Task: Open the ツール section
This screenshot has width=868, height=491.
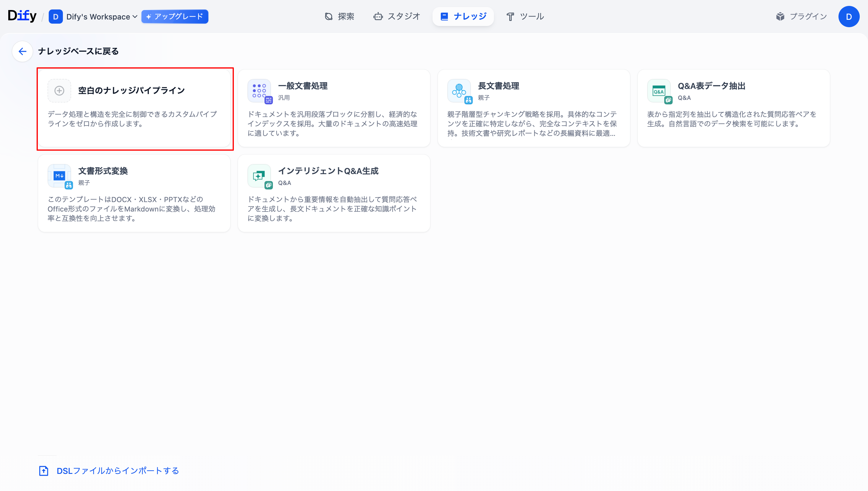Action: point(525,16)
